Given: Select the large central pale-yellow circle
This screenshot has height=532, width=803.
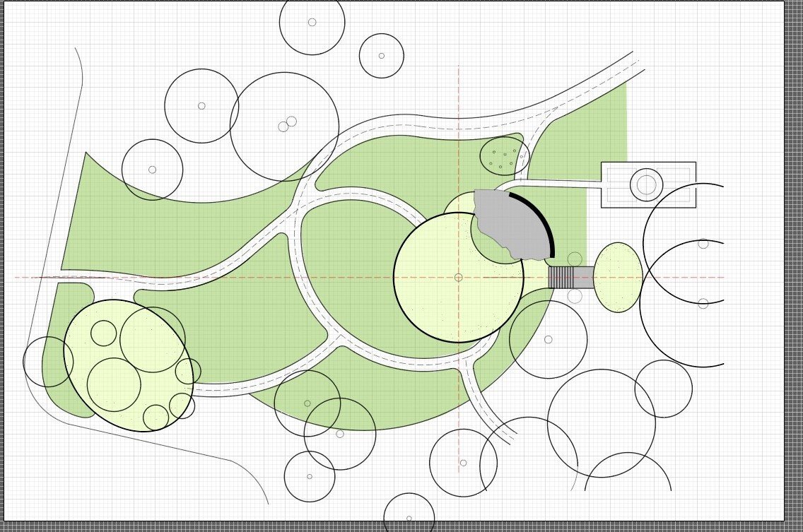Looking at the screenshot, I should pyautogui.click(x=458, y=277).
